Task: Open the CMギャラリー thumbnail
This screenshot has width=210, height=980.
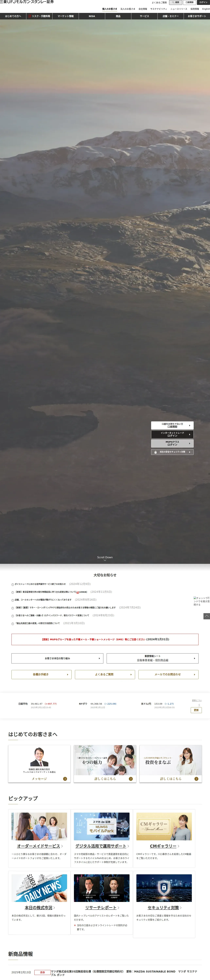Action: (x=164, y=827)
